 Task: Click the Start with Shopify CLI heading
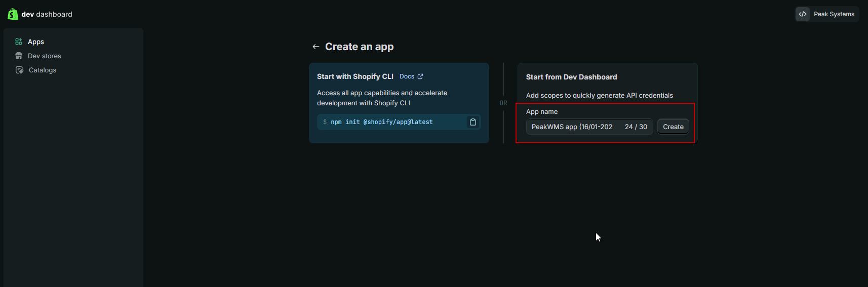355,76
